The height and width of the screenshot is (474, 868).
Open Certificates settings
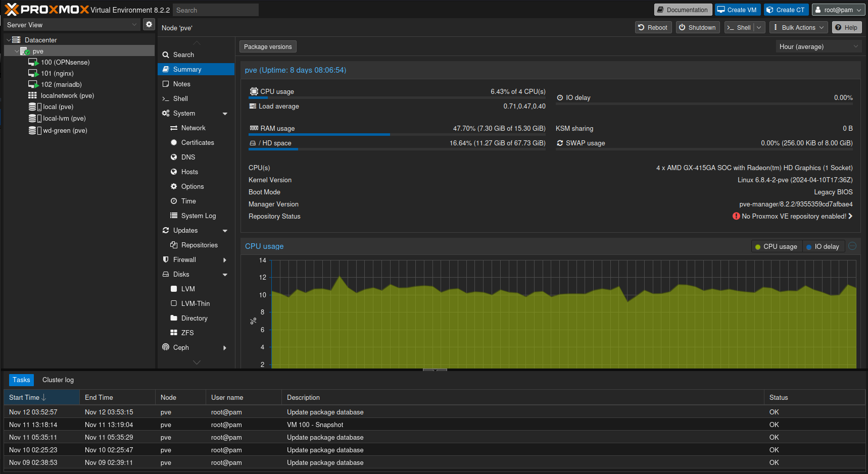pos(196,142)
